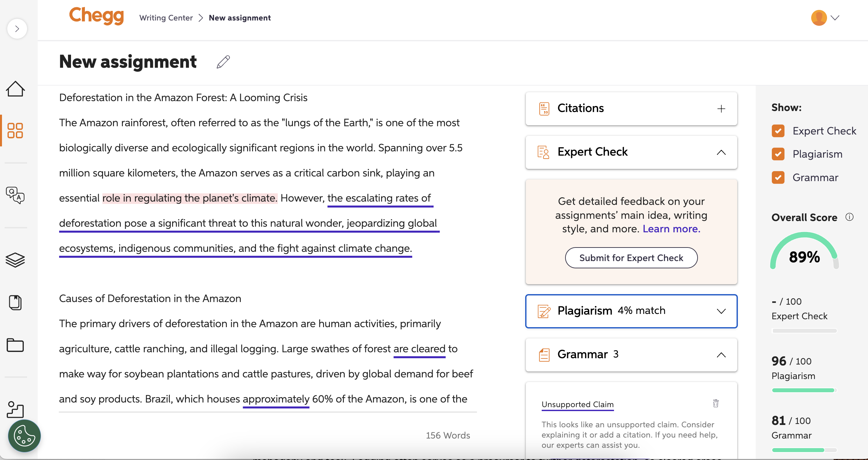Select the Home icon in the sidebar
Screen dimensions: 868x460
tap(16, 89)
